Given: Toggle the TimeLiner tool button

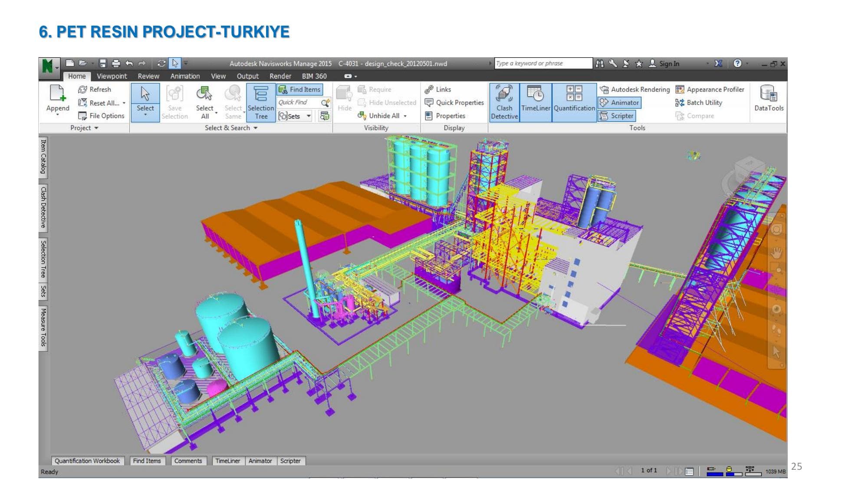Looking at the screenshot, I should point(536,102).
